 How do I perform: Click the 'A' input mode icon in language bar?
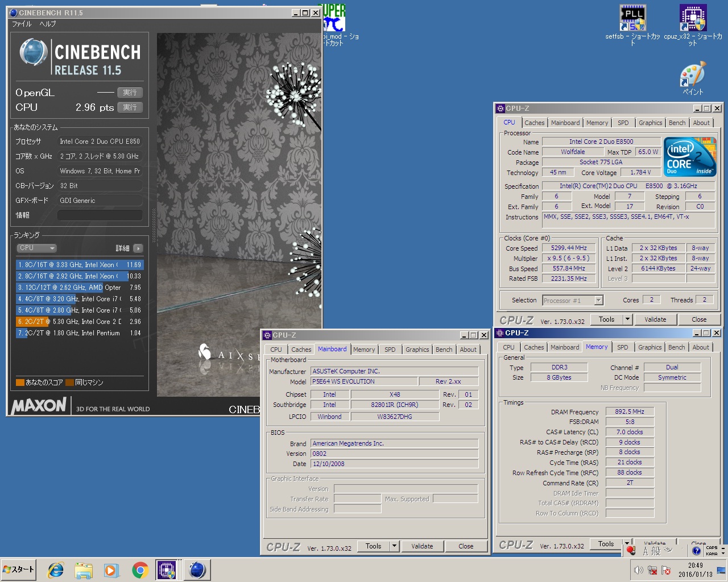(646, 551)
